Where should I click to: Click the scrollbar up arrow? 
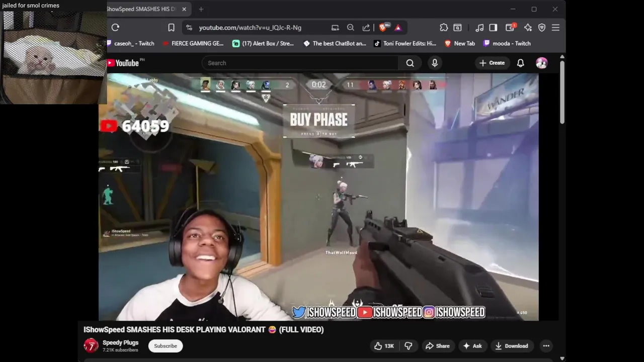[562, 56]
